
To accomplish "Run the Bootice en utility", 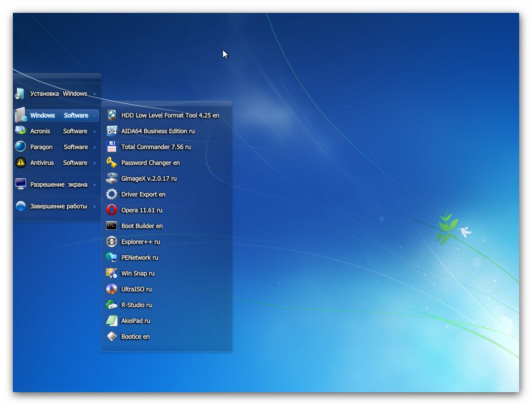I will click(135, 336).
